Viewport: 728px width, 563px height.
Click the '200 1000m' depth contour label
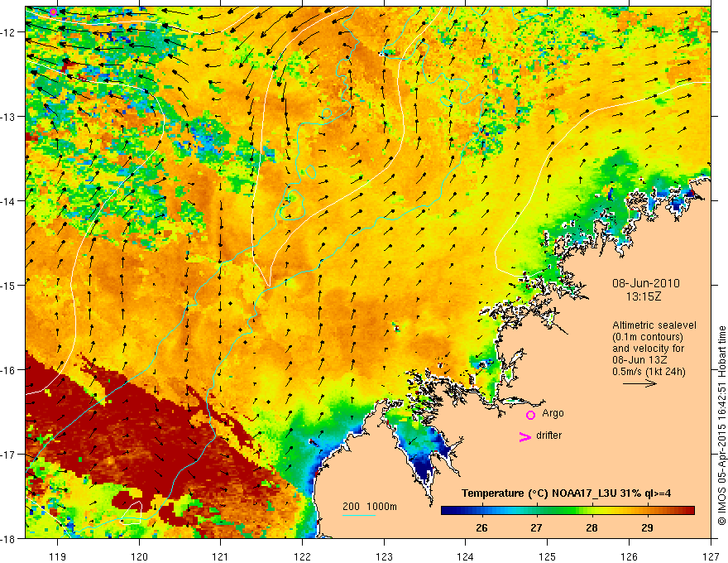370,507
